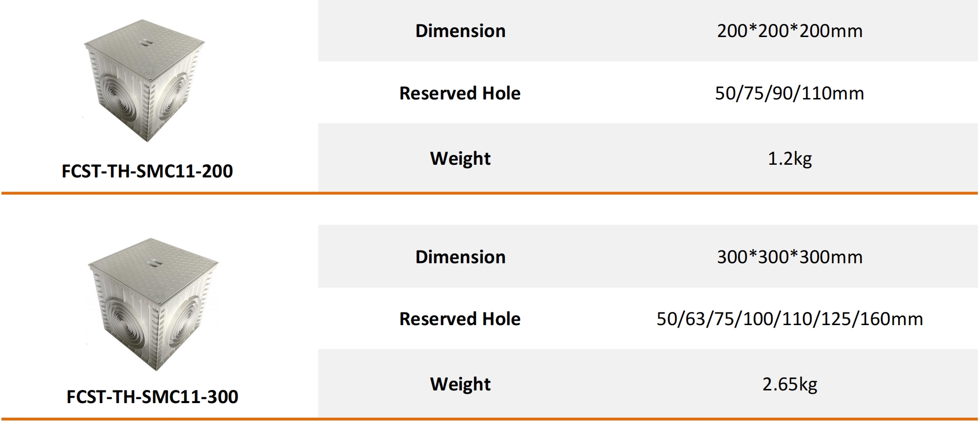980x445 pixels.
Task: Click the Weight label above 1.2kg row
Action: coord(460,158)
